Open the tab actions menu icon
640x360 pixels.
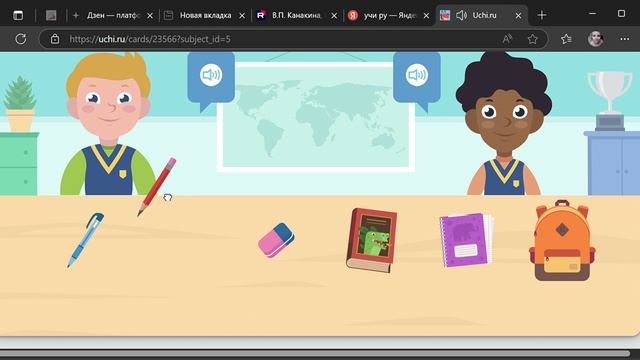(18, 16)
